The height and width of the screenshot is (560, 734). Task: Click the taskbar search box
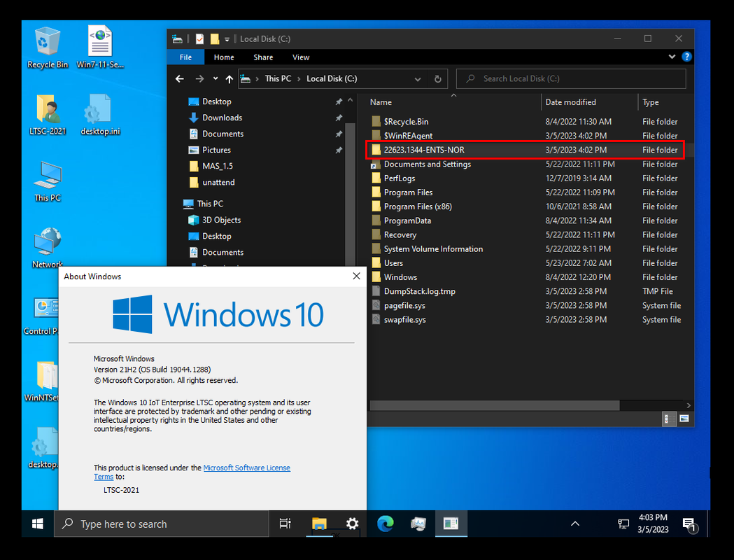coord(162,524)
